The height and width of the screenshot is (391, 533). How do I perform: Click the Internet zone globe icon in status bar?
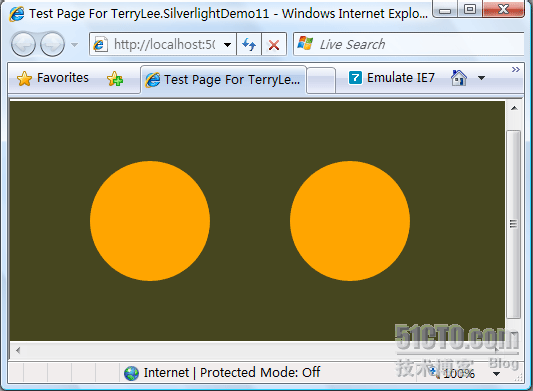click(131, 373)
